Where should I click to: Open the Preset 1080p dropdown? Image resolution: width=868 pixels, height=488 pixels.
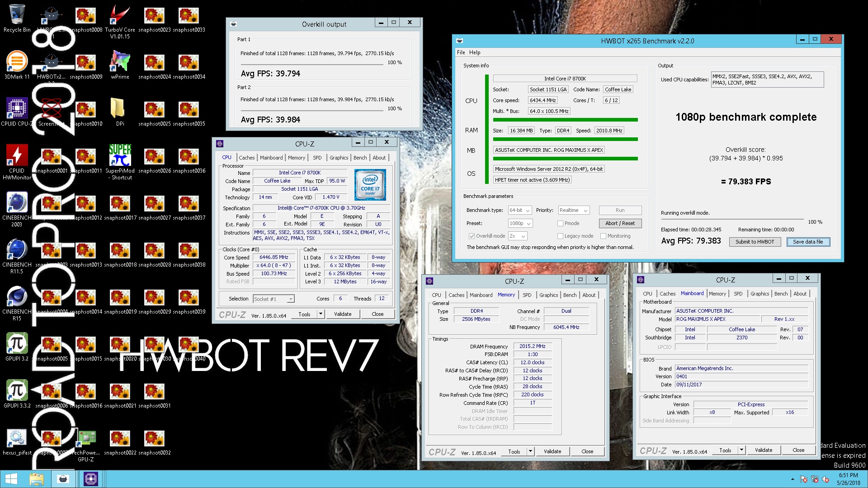pyautogui.click(x=520, y=223)
